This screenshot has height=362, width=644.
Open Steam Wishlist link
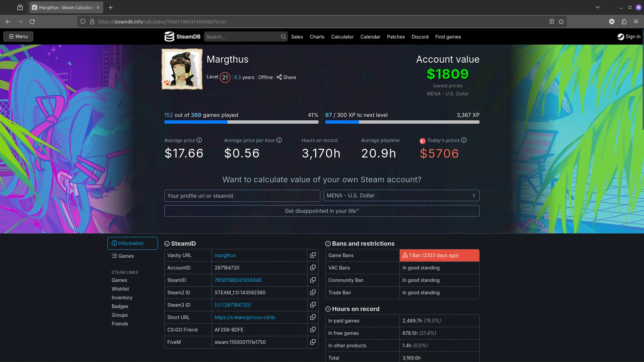tap(120, 289)
